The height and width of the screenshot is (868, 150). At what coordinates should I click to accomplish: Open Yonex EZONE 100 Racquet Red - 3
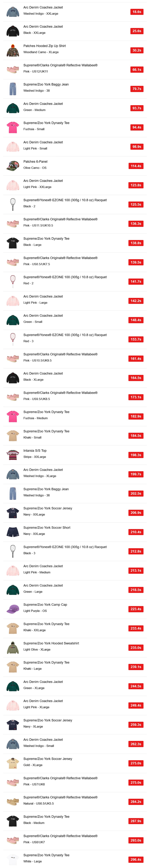(x=75, y=339)
